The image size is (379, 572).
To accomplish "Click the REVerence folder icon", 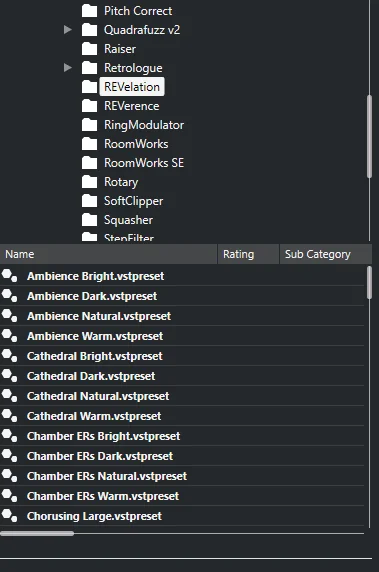I will point(89,106).
